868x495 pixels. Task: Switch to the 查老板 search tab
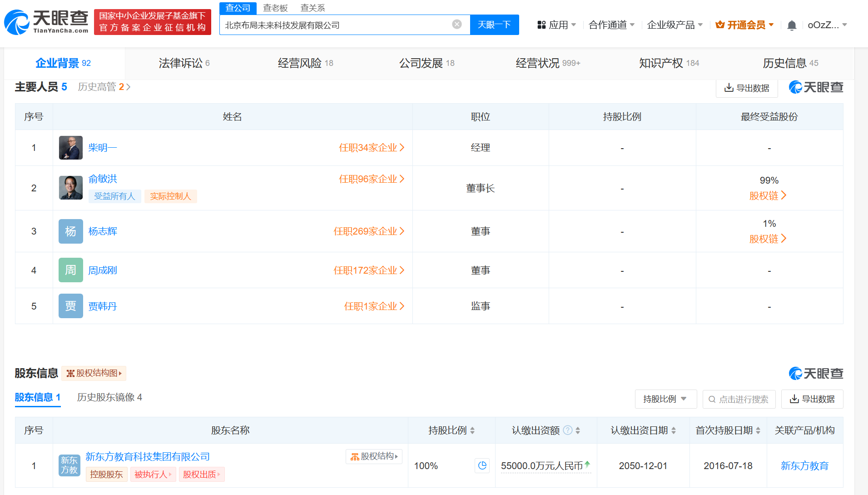[275, 8]
